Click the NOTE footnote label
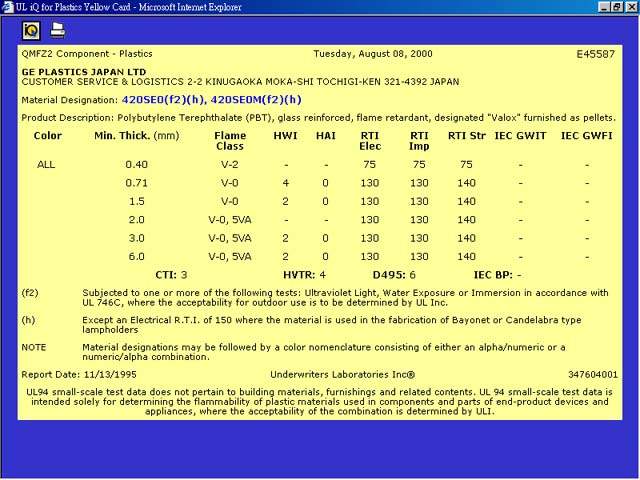This screenshot has width=640, height=480. tap(34, 347)
